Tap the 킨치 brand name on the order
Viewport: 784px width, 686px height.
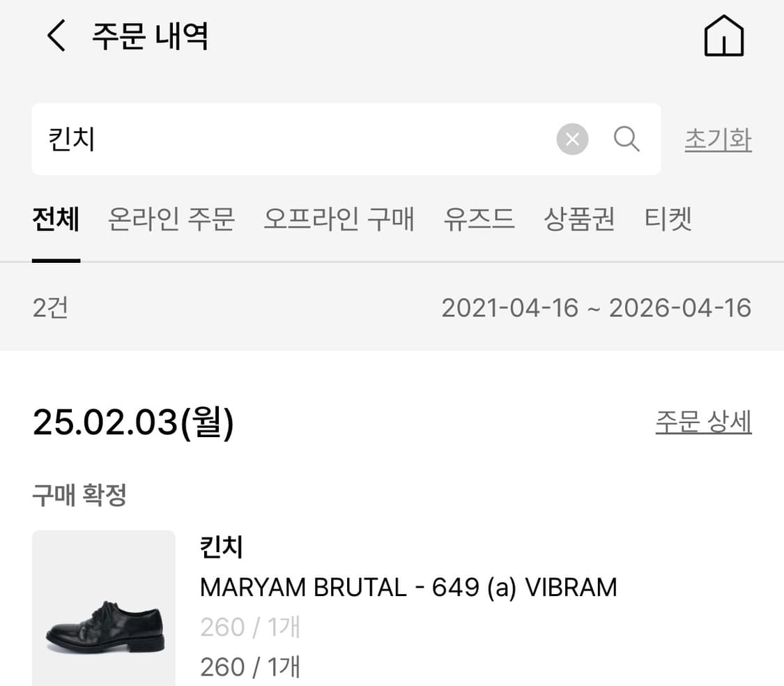[221, 548]
